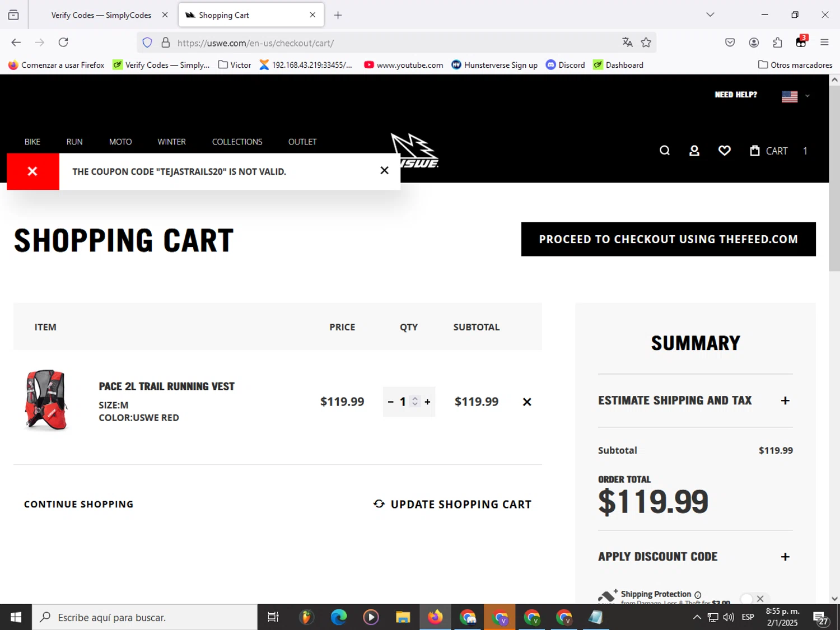Proceed to checkout using TheFeed.com
The width and height of the screenshot is (840, 630).
(x=668, y=239)
